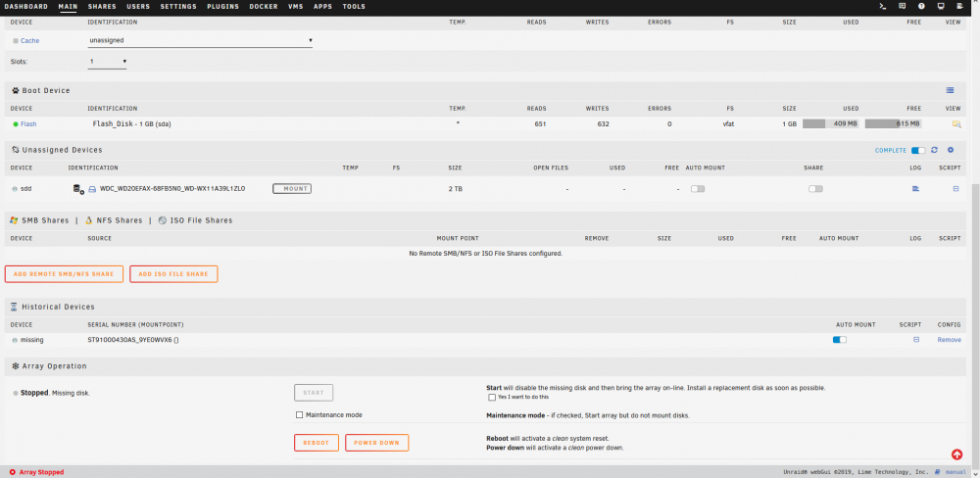Click the sdd disk attributes database icon
980x478 pixels.
click(x=78, y=189)
